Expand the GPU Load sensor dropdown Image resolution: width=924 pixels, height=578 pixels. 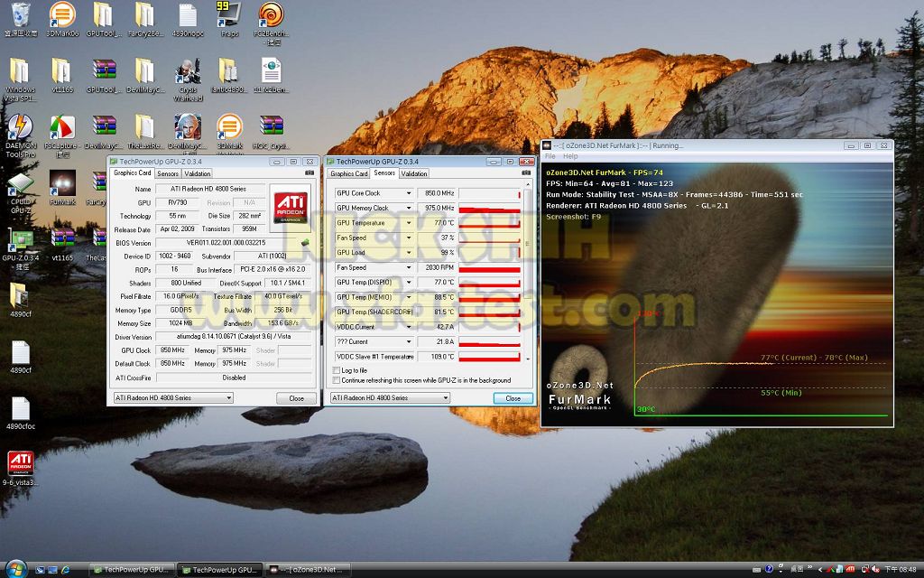(x=409, y=253)
